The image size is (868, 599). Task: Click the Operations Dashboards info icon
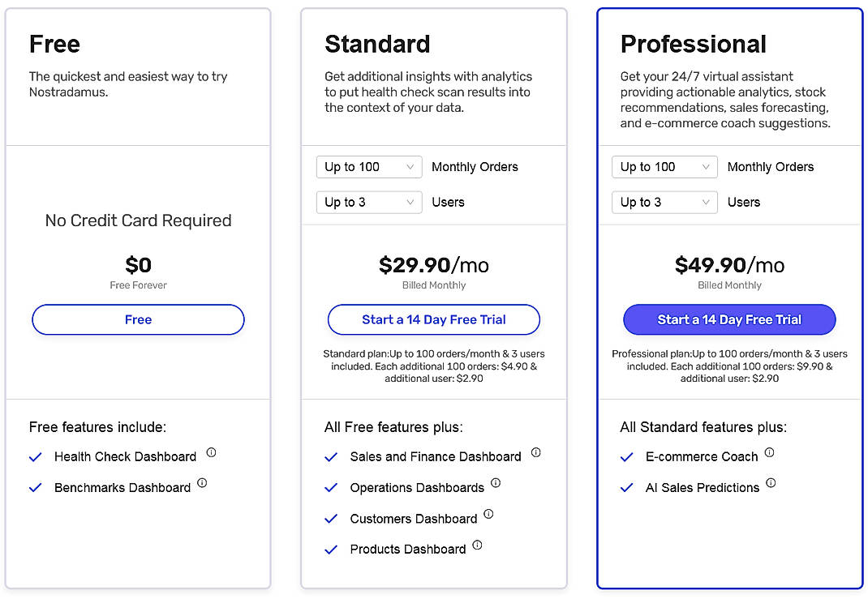497,483
